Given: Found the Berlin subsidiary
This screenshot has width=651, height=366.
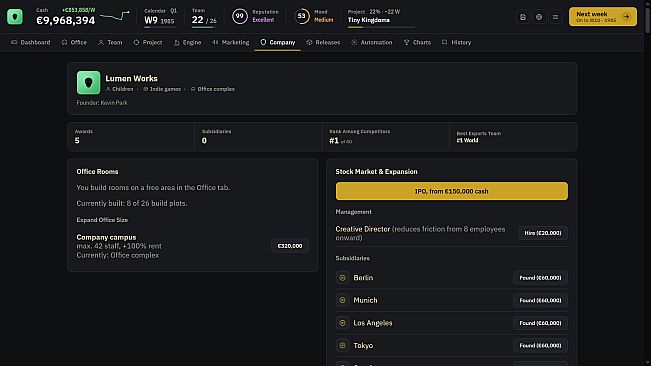Looking at the screenshot, I should [x=540, y=278].
